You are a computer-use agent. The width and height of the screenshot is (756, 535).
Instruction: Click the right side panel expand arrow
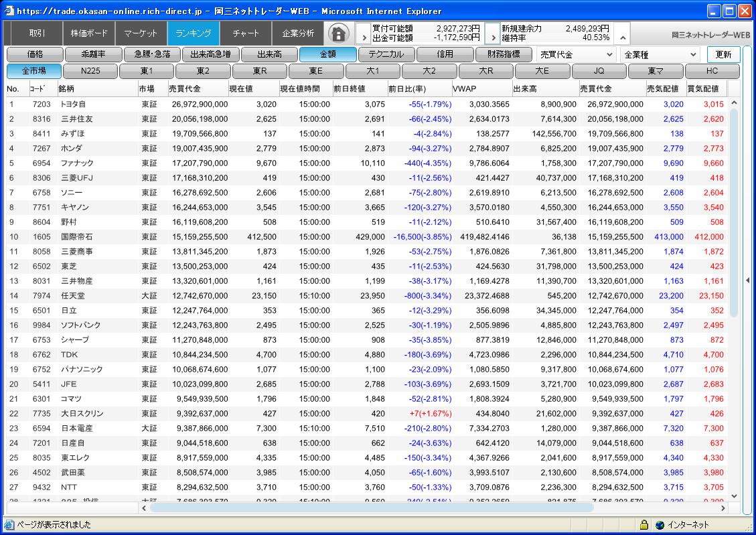pyautogui.click(x=747, y=281)
